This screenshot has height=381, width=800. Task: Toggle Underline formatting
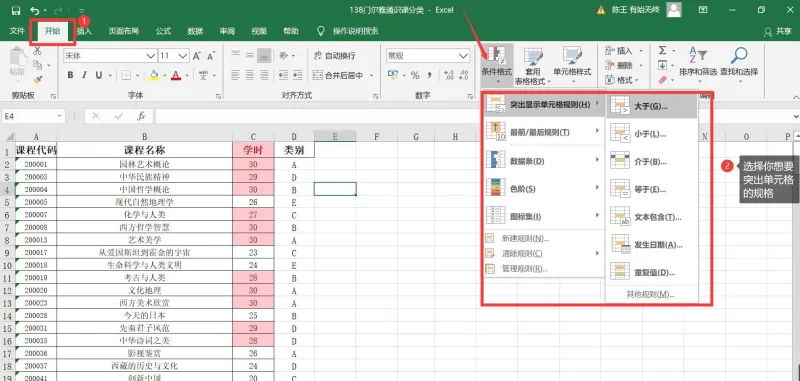(x=98, y=75)
